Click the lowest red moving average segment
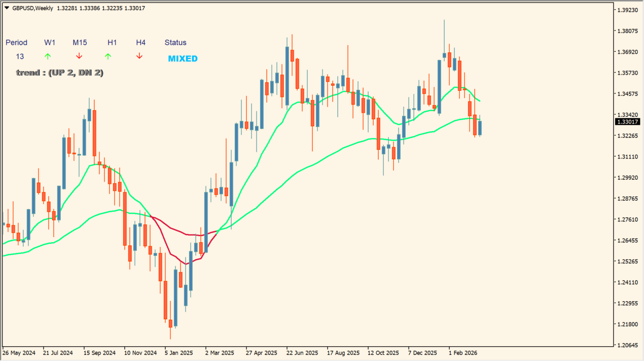Viewport: 644px width, 361px height. (186, 264)
